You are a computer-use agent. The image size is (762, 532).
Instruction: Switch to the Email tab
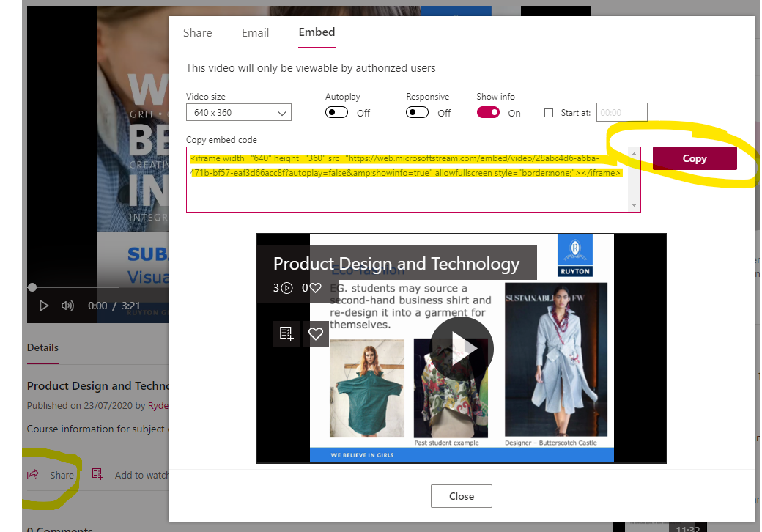tap(255, 32)
